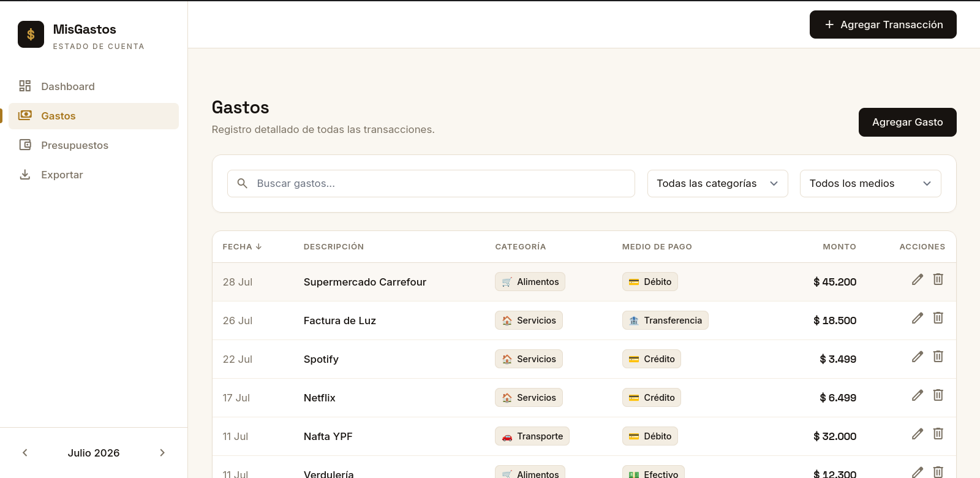
Task: Click the 28 Jul date cell
Action: click(x=238, y=282)
